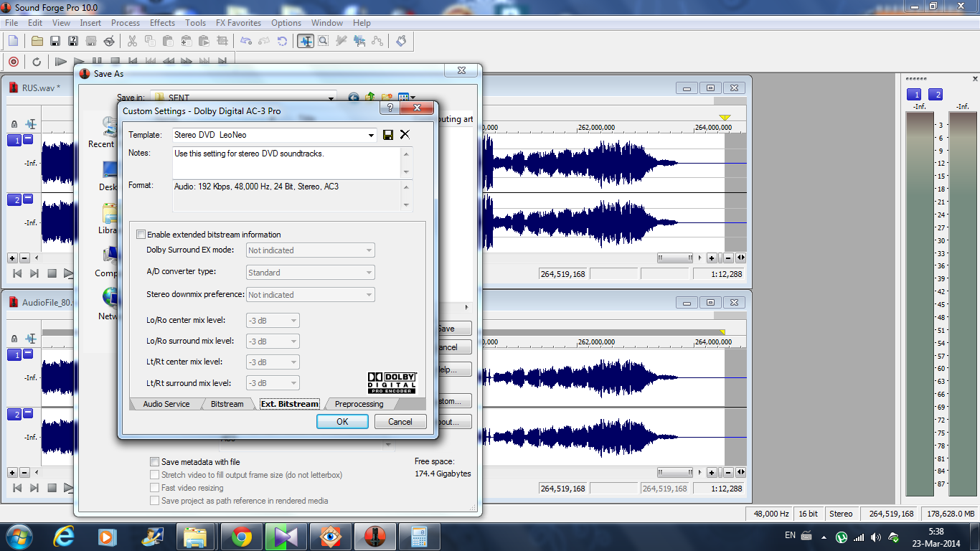Click the Save disk icon in main toolbar
Viewport: 980px width, 551px height.
(55, 41)
